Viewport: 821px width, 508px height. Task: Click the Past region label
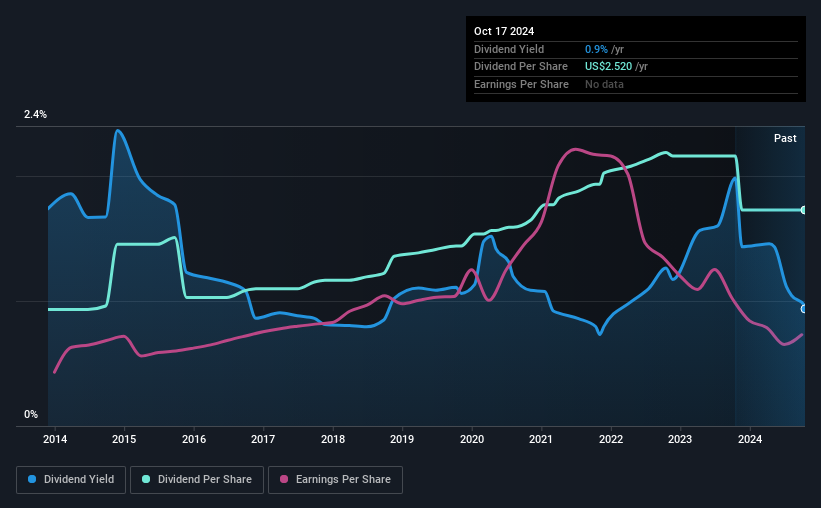pos(785,138)
